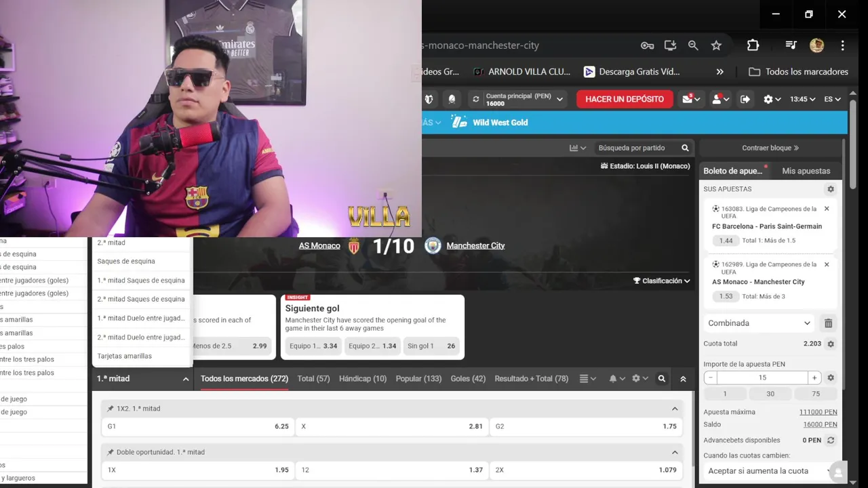The width and height of the screenshot is (868, 488).
Task: Open the zoom magnifier icon in address bar
Action: click(693, 45)
